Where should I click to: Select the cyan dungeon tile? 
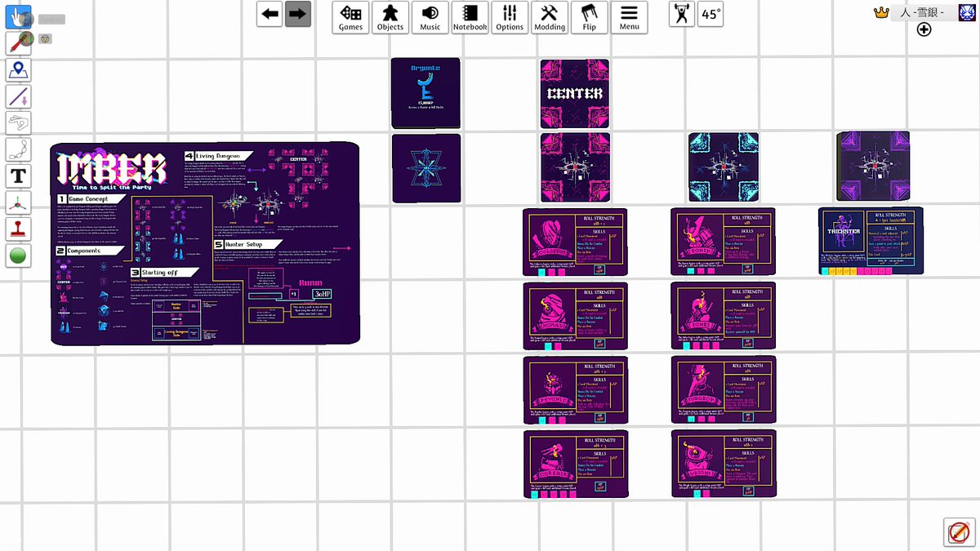point(724,167)
